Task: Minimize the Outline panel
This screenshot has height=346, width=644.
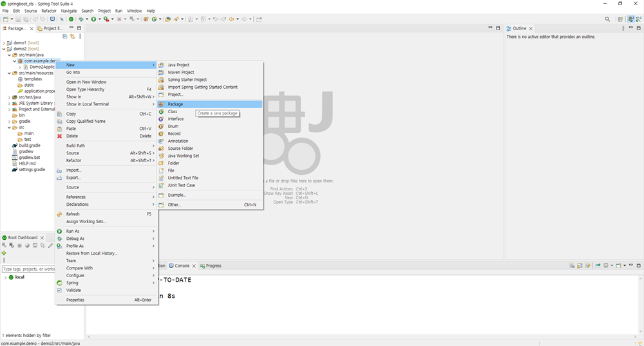Action: point(631,28)
